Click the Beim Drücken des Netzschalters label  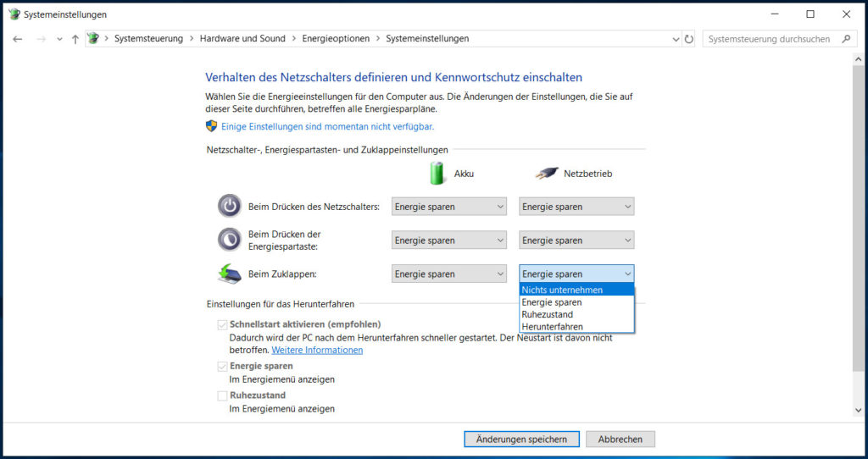(314, 207)
